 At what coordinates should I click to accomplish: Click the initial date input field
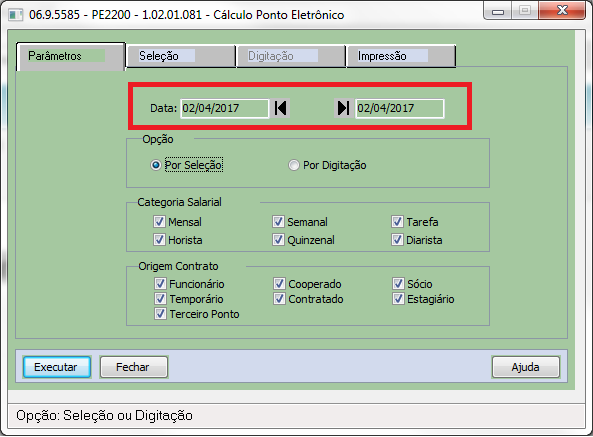(x=225, y=108)
